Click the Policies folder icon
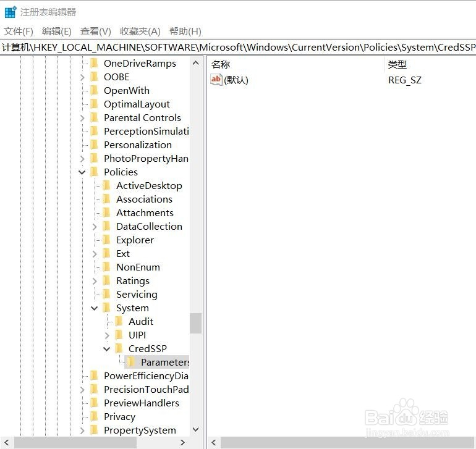476x449 pixels. pos(95,172)
